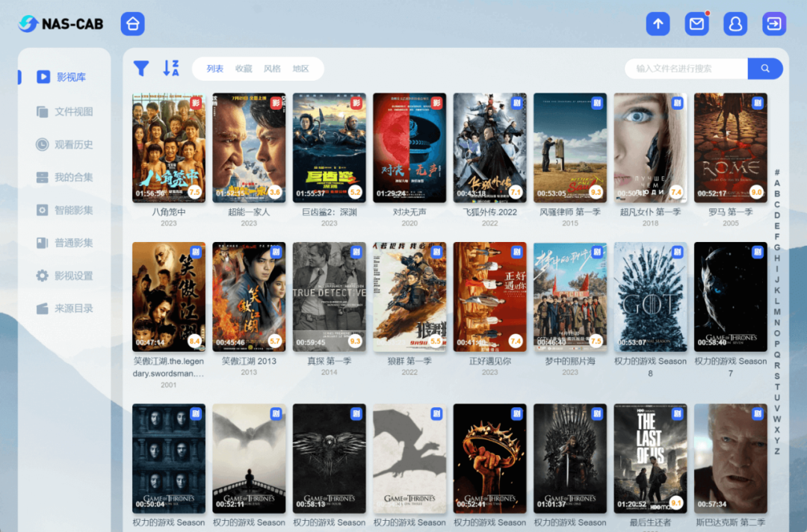Click the logout exit icon
This screenshot has height=532, width=807.
[774, 24]
